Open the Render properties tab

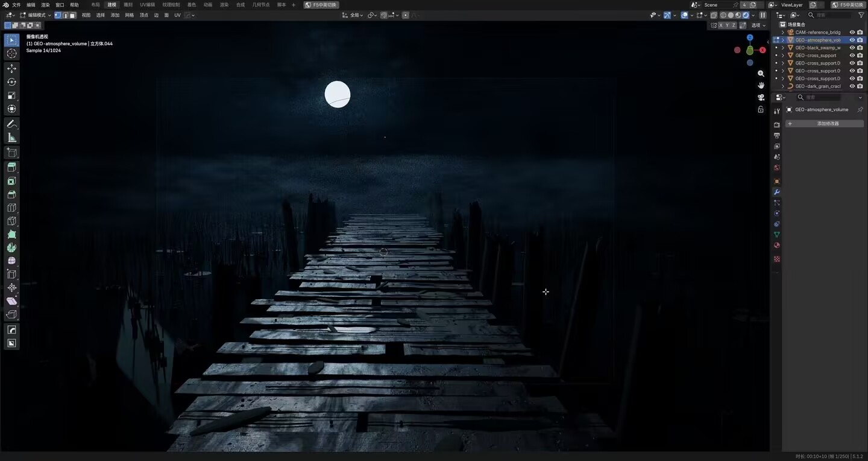pos(777,125)
